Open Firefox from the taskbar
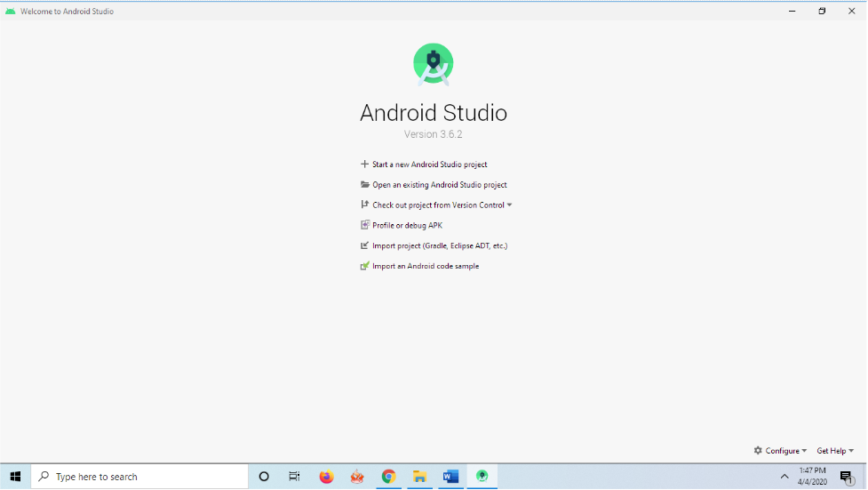 326,477
